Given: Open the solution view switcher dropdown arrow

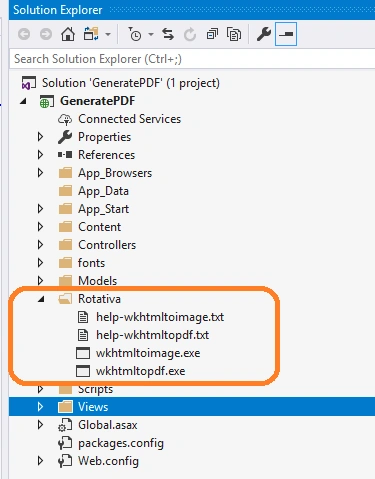Looking at the screenshot, I should point(108,34).
